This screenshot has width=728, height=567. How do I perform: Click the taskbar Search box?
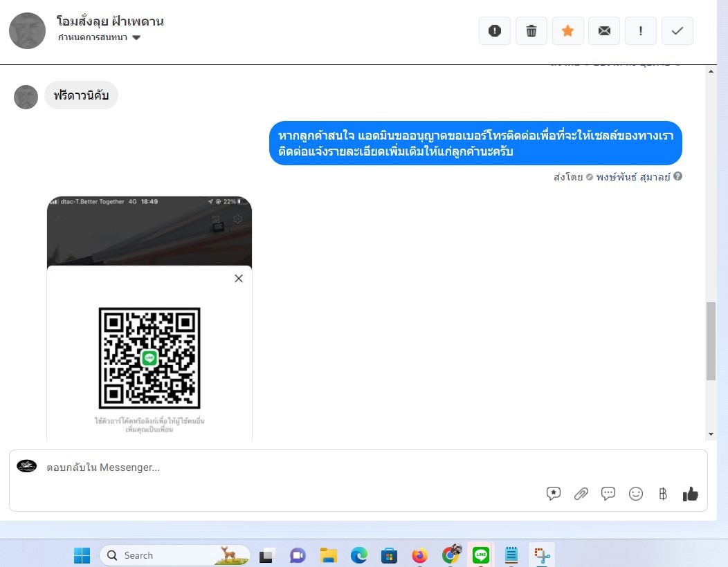click(x=175, y=555)
